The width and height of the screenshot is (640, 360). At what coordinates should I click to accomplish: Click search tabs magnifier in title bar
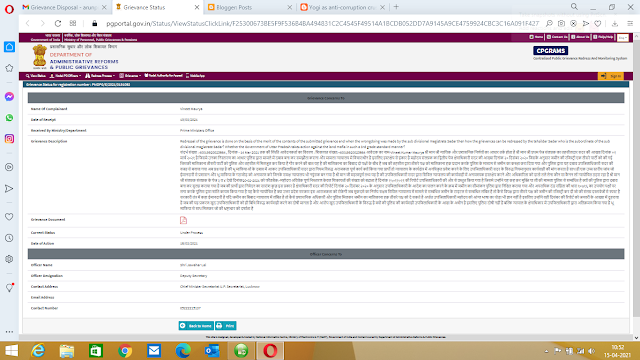(574, 7)
